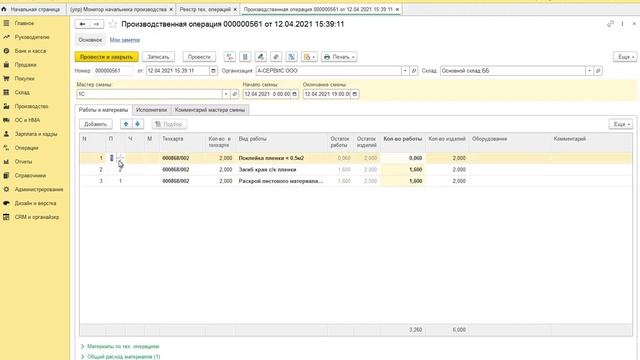640x360 pixels.
Task: Click the Провести и закрыть button
Action: pyautogui.click(x=107, y=57)
